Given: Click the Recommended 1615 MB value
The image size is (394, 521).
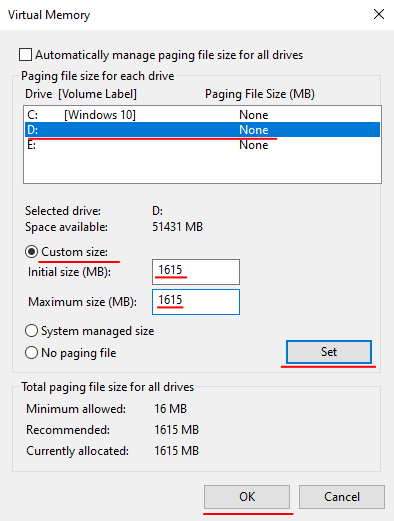Looking at the screenshot, I should [x=176, y=430].
